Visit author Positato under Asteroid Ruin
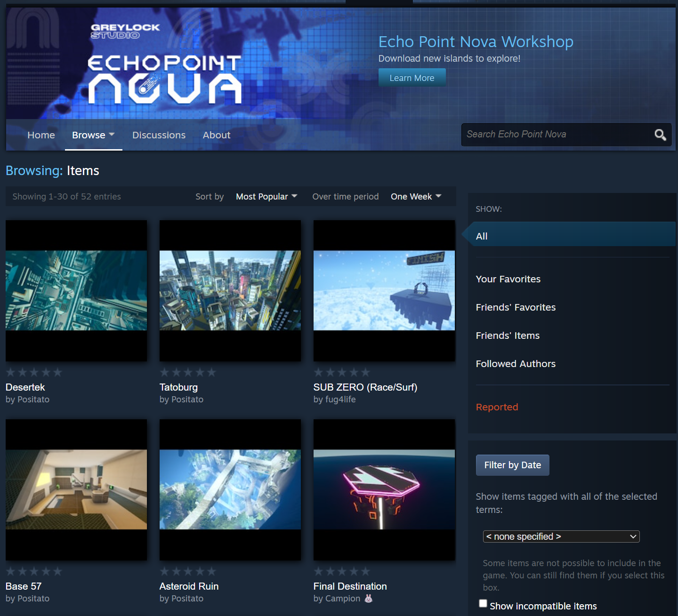 pos(187,599)
